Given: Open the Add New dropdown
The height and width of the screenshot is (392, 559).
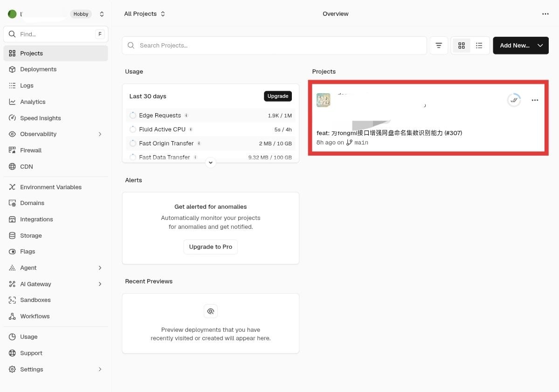Looking at the screenshot, I should tap(520, 46).
